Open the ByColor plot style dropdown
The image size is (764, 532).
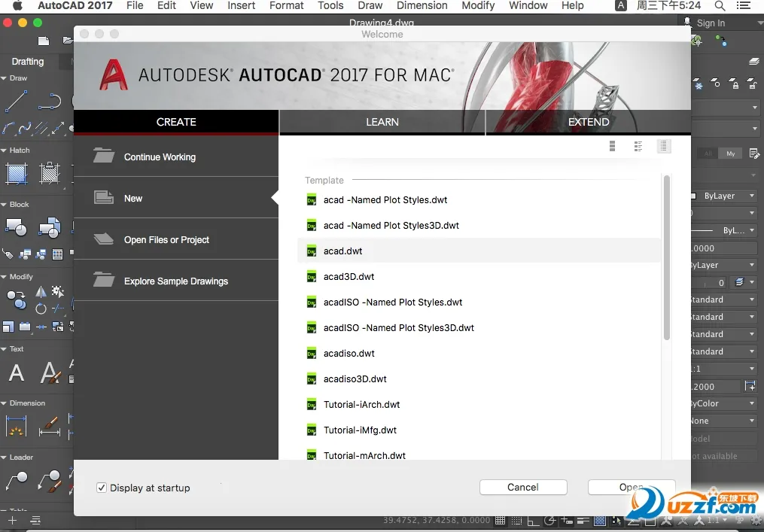pyautogui.click(x=724, y=403)
